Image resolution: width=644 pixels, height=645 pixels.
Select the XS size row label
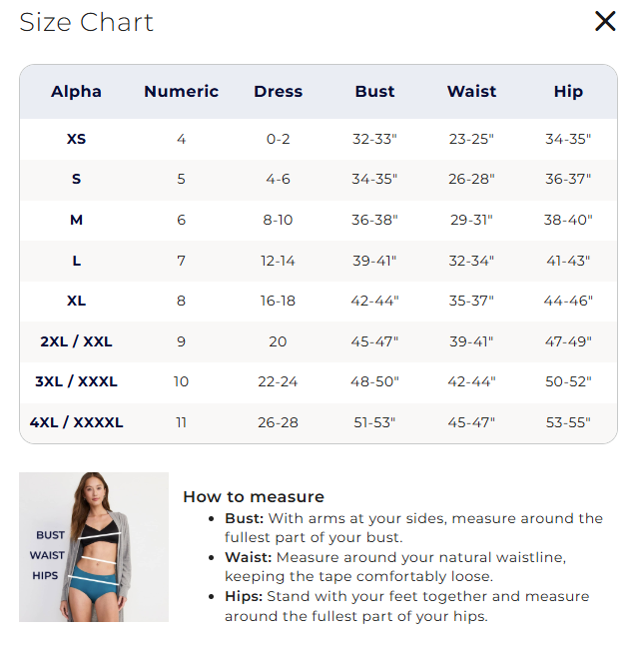(x=77, y=139)
